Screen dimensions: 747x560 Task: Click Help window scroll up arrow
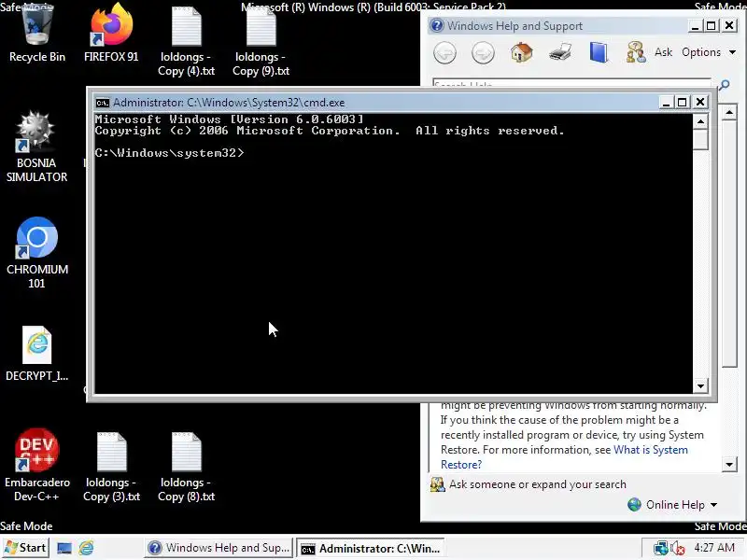[x=729, y=113]
